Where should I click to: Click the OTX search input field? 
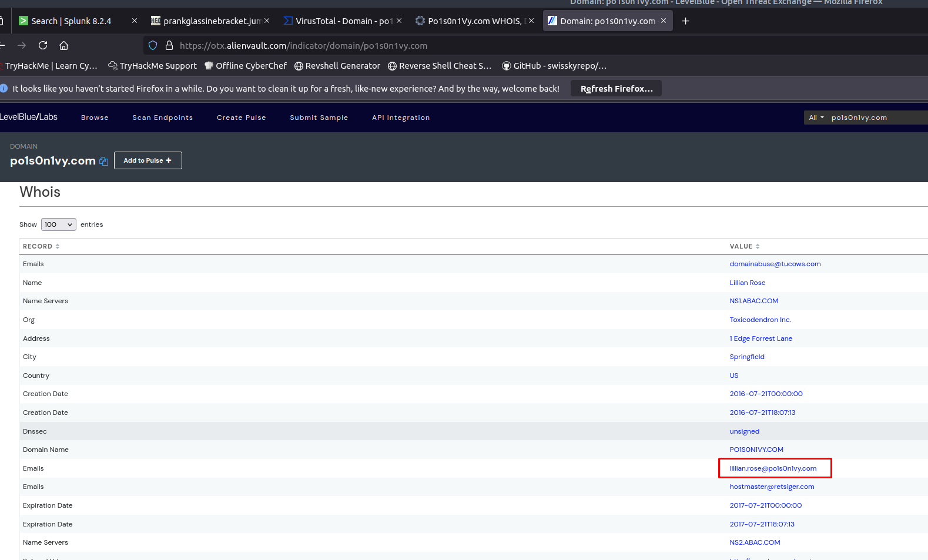click(x=878, y=118)
